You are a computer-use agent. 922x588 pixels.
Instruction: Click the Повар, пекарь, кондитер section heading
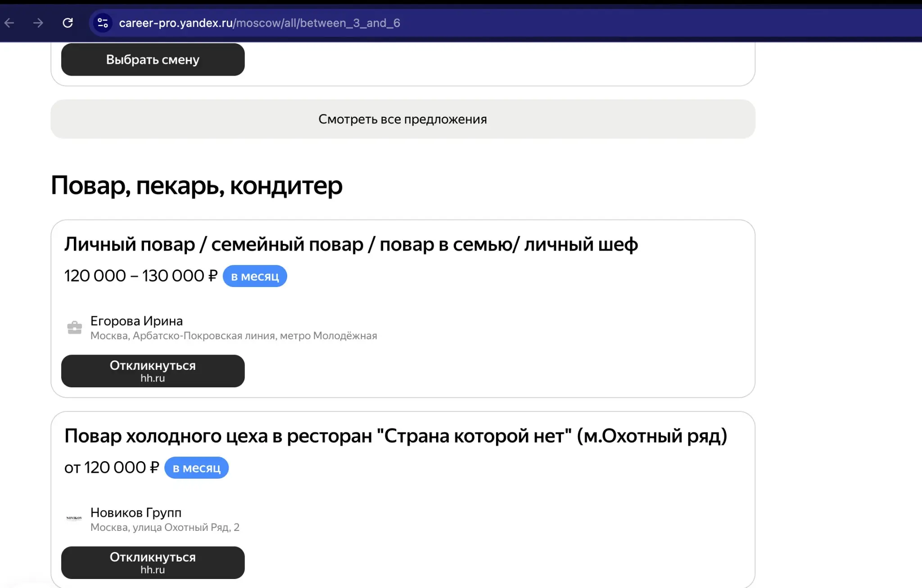197,185
